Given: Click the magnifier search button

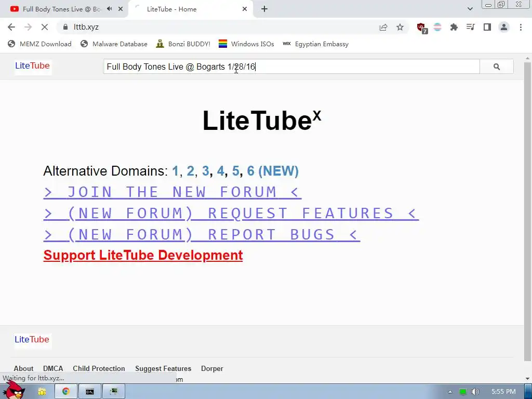Looking at the screenshot, I should [497, 66].
